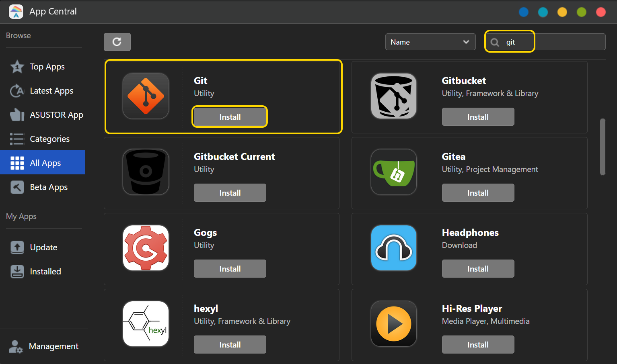
Task: Install the Gitea app
Action: coord(478,193)
